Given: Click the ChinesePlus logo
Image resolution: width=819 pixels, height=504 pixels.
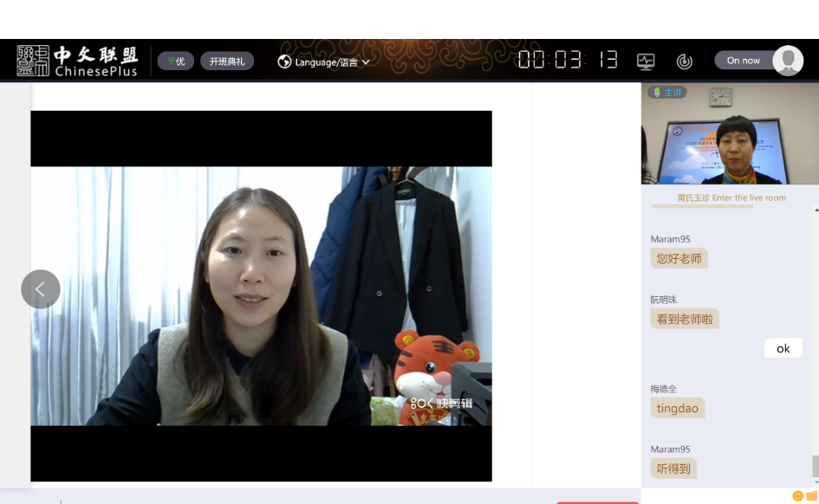Looking at the screenshot, I should (x=77, y=61).
